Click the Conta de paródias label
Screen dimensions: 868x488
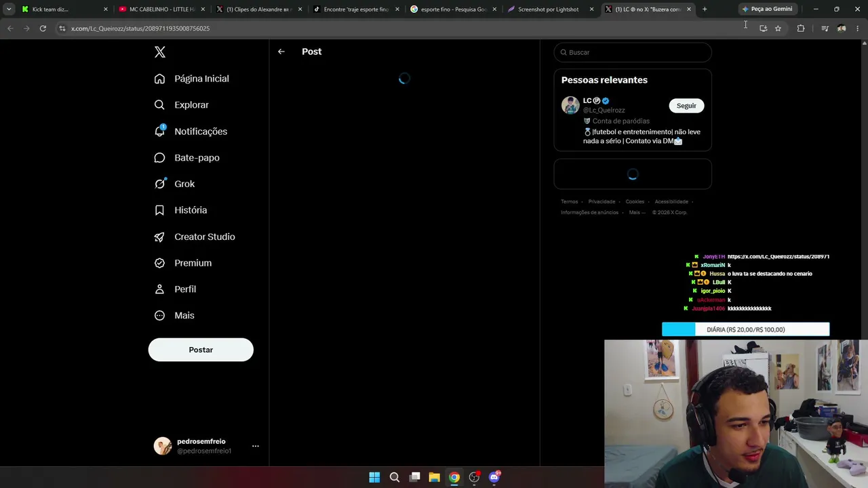[x=621, y=121]
